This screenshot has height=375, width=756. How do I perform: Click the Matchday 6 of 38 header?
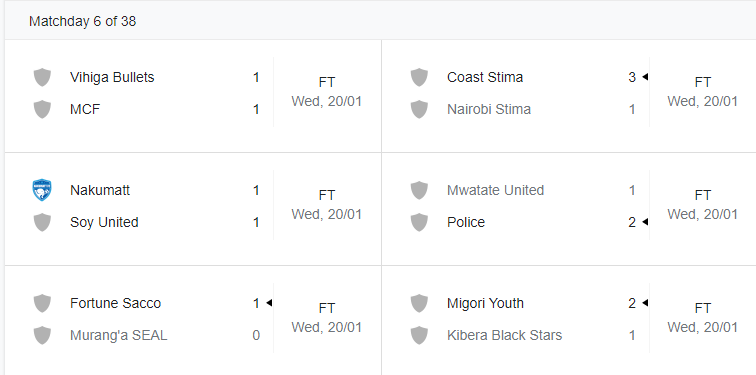click(x=82, y=21)
